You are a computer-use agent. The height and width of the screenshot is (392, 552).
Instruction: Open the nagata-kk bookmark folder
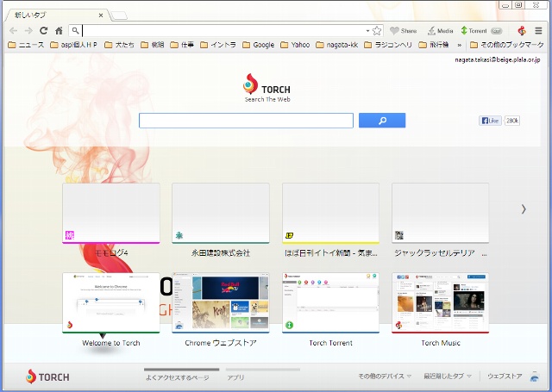pos(337,45)
